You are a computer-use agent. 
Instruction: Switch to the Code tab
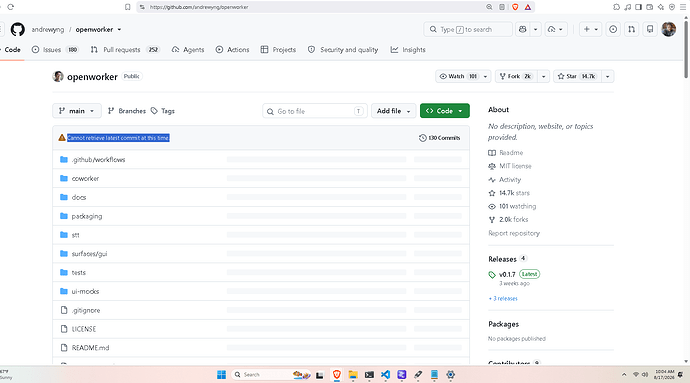pyautogui.click(x=12, y=50)
